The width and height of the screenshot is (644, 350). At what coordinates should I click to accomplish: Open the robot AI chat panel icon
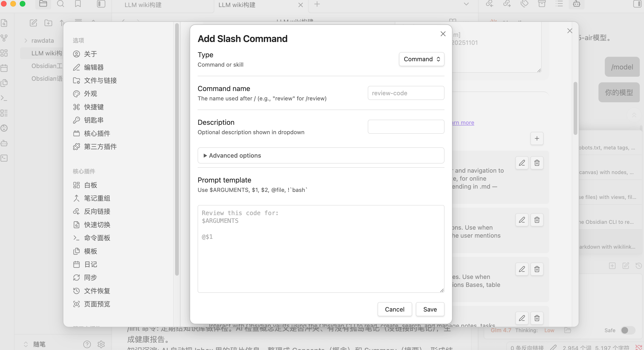coord(576,4)
